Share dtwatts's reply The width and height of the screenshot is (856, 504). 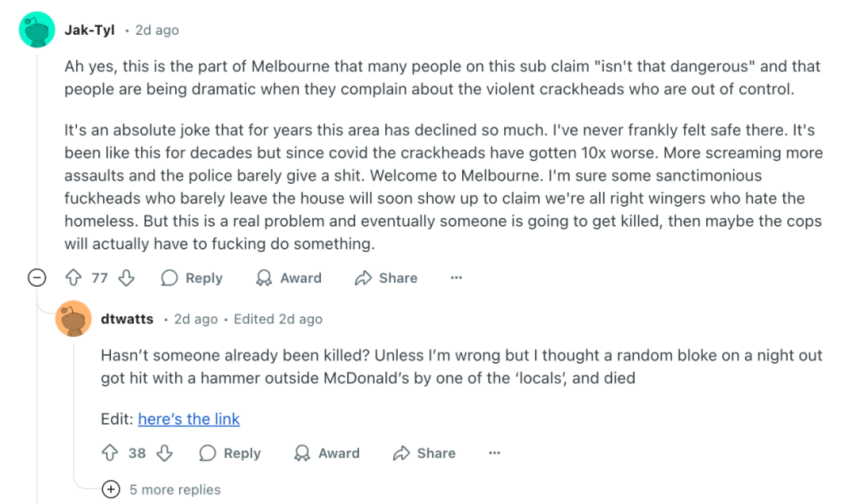pos(424,453)
